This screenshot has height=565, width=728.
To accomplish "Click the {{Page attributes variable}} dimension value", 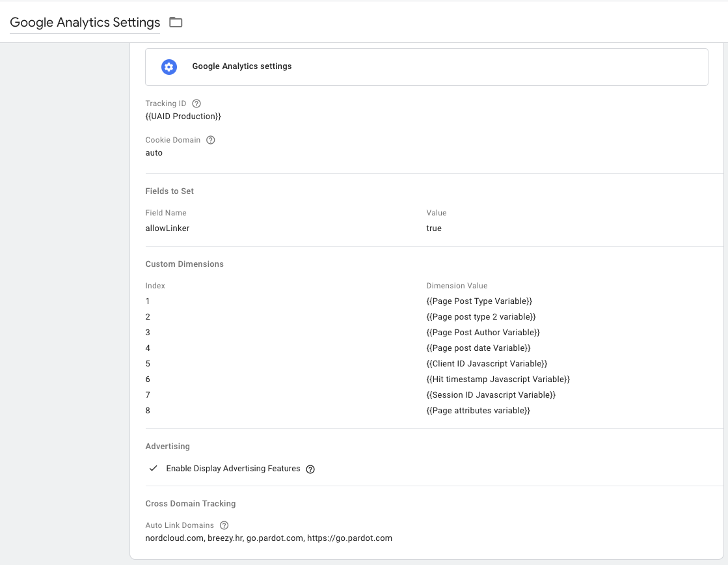I will tap(478, 411).
